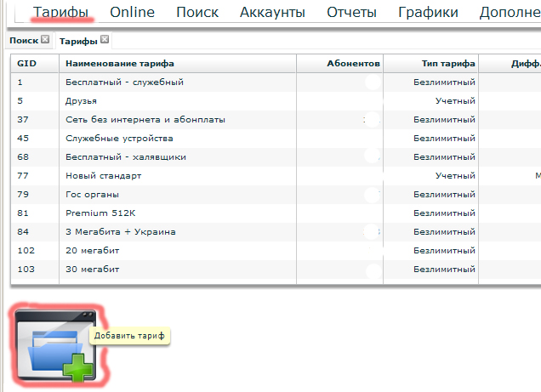The height and width of the screenshot is (392, 541).
Task: Sort by GID column header
Action: 26,64
